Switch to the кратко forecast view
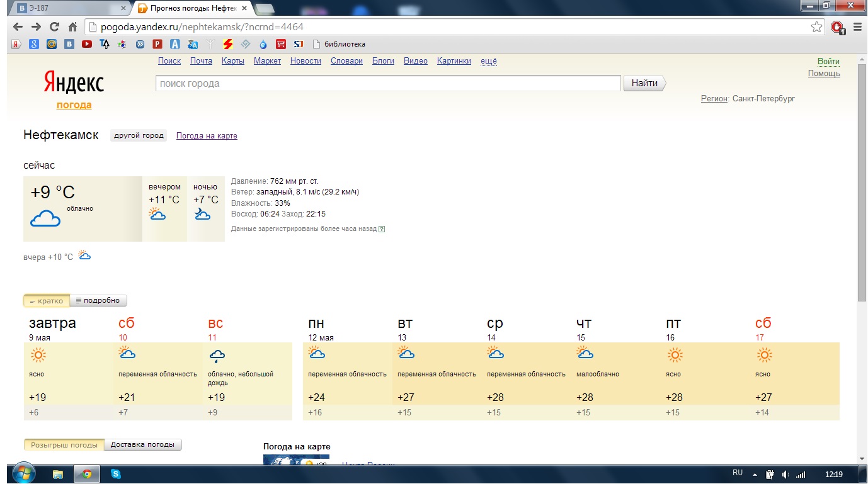868x484 pixels. pos(46,301)
